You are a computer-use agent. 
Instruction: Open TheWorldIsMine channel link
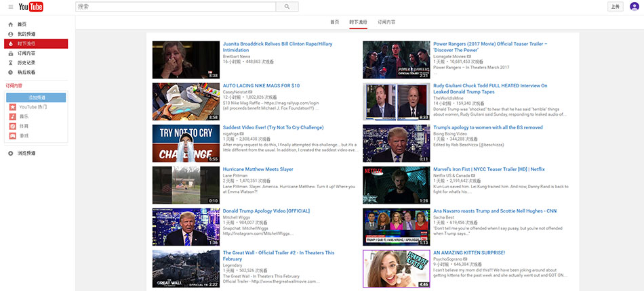pos(448,98)
